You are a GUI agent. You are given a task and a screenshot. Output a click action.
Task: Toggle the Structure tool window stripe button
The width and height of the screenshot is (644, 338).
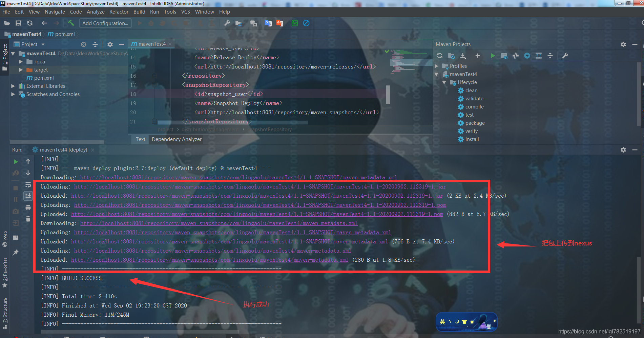pyautogui.click(x=5, y=313)
